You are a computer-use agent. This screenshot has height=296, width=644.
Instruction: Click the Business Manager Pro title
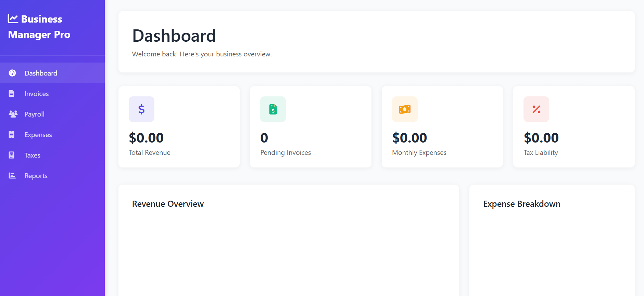(x=39, y=27)
